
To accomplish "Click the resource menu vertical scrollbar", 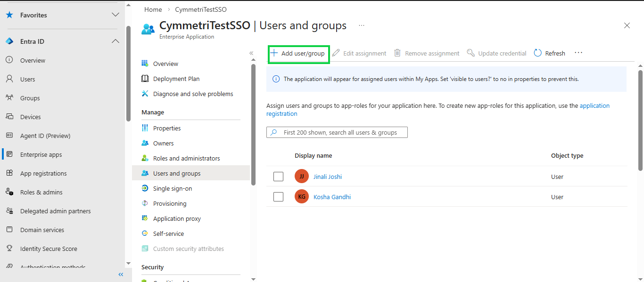I will click(x=253, y=125).
